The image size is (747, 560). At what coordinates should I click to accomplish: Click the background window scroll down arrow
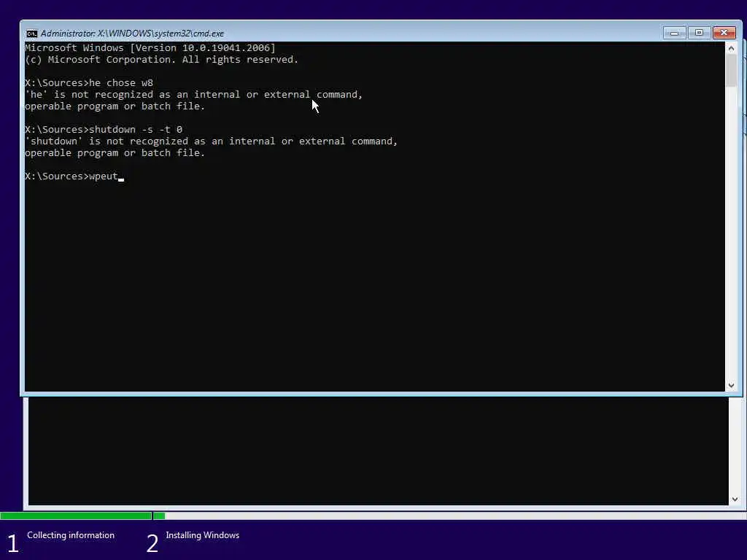point(735,499)
